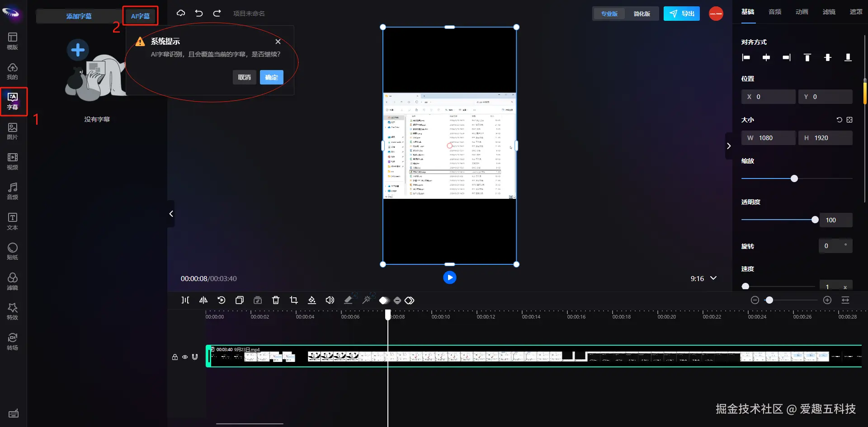Click 确定 to confirm AI subtitles
The height and width of the screenshot is (427, 868).
click(x=272, y=77)
